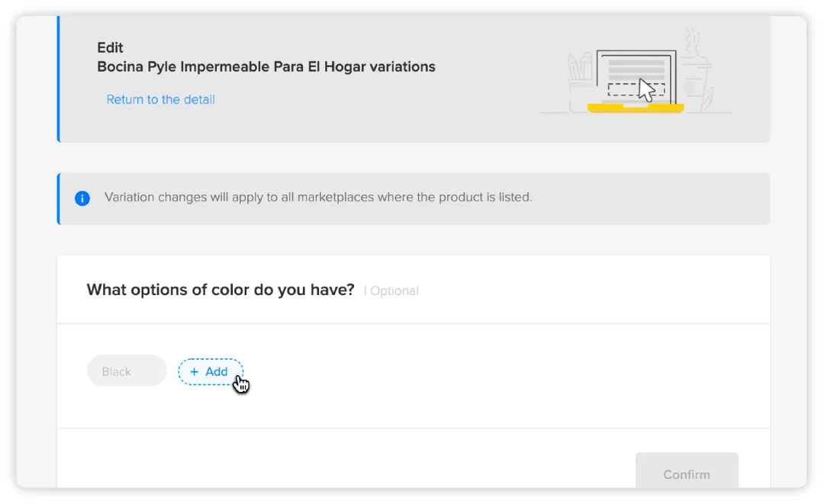Click the arrow cursor graphic on laptop illustration
Image resolution: width=824 pixels, height=504 pixels.
(x=647, y=90)
